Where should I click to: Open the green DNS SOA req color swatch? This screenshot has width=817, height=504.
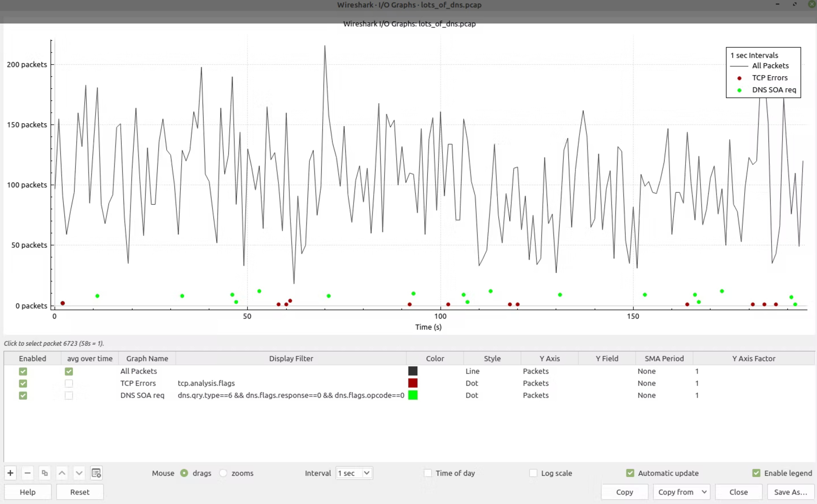pos(413,395)
